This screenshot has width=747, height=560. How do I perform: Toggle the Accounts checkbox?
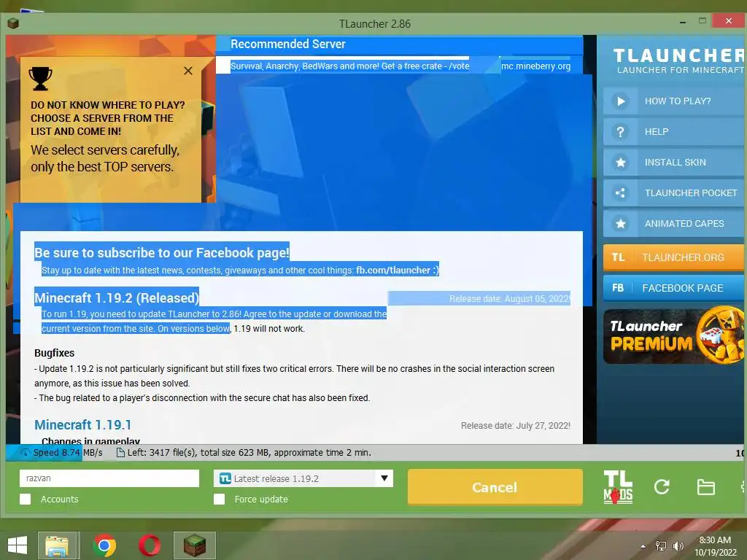pos(26,499)
